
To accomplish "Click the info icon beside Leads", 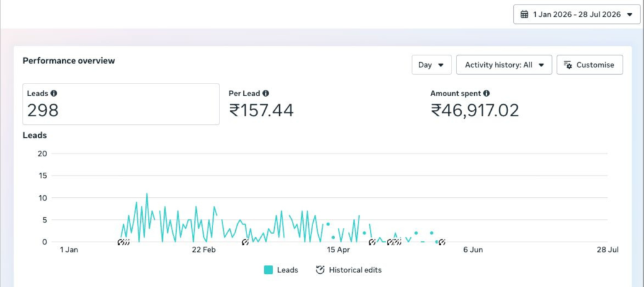I will (54, 93).
